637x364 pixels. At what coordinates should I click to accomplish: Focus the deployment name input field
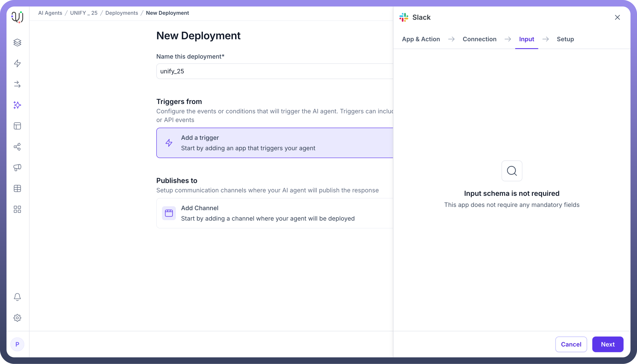[x=274, y=71]
